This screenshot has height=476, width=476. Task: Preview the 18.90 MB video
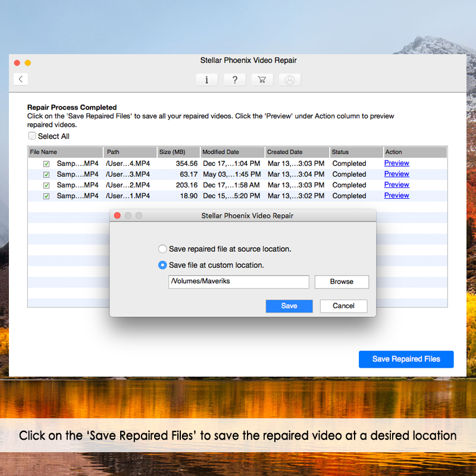396,196
